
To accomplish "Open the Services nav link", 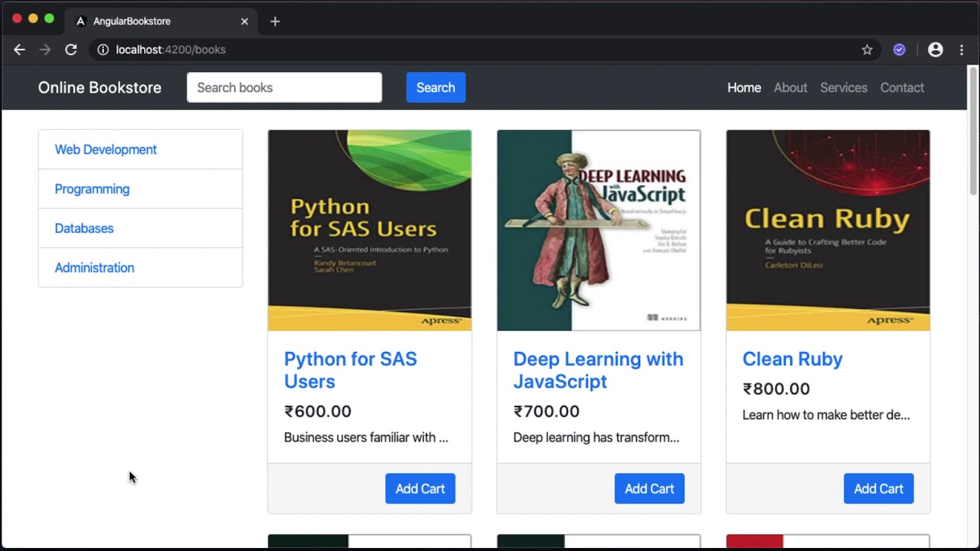I will (x=844, y=87).
